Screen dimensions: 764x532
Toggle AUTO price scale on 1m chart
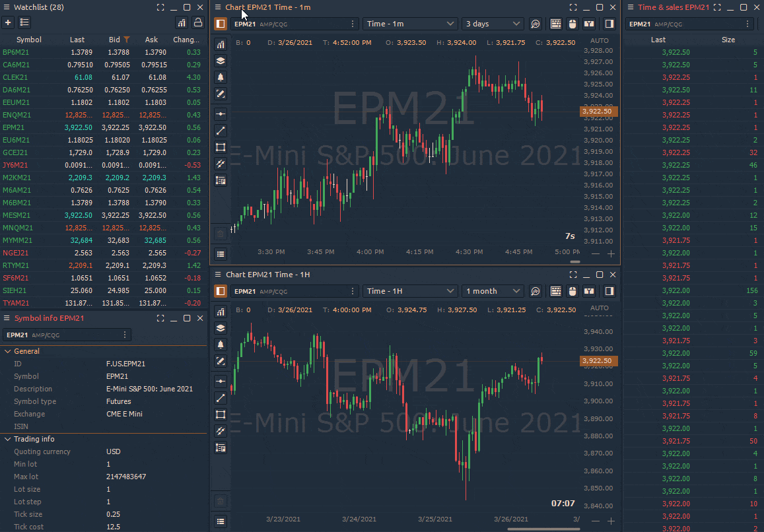pos(599,40)
